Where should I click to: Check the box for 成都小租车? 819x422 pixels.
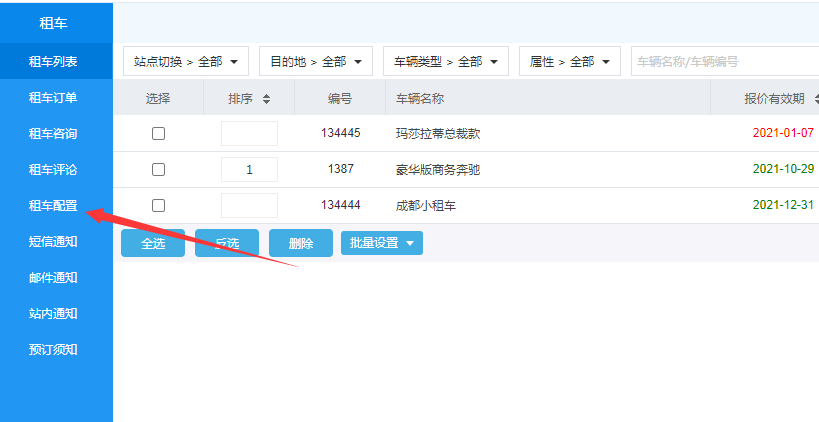tap(158, 206)
